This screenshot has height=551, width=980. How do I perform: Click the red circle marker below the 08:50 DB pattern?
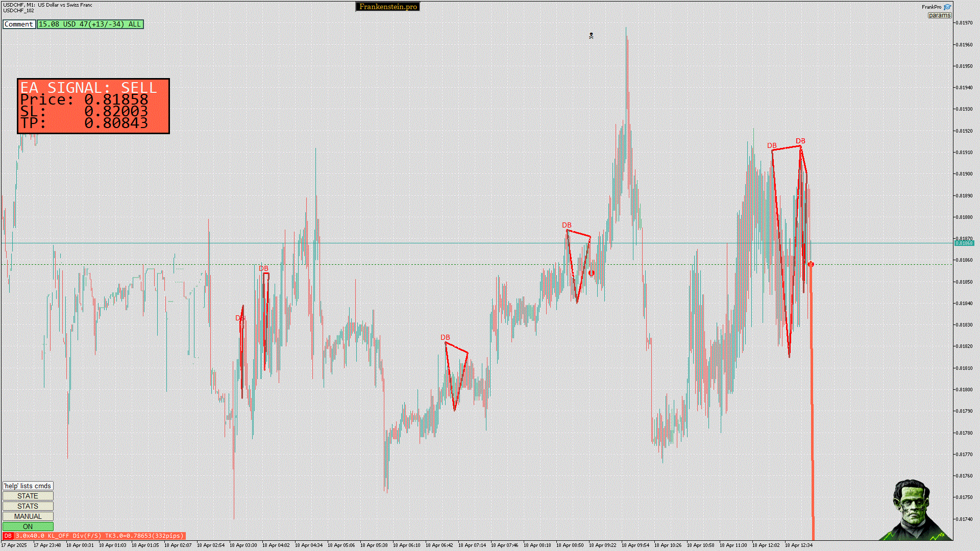point(591,273)
